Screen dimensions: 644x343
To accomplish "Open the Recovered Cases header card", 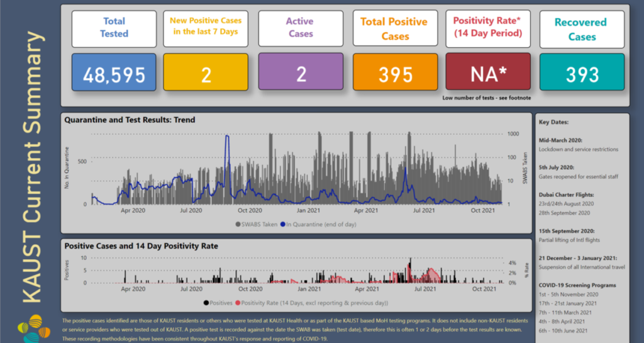I will [582, 29].
